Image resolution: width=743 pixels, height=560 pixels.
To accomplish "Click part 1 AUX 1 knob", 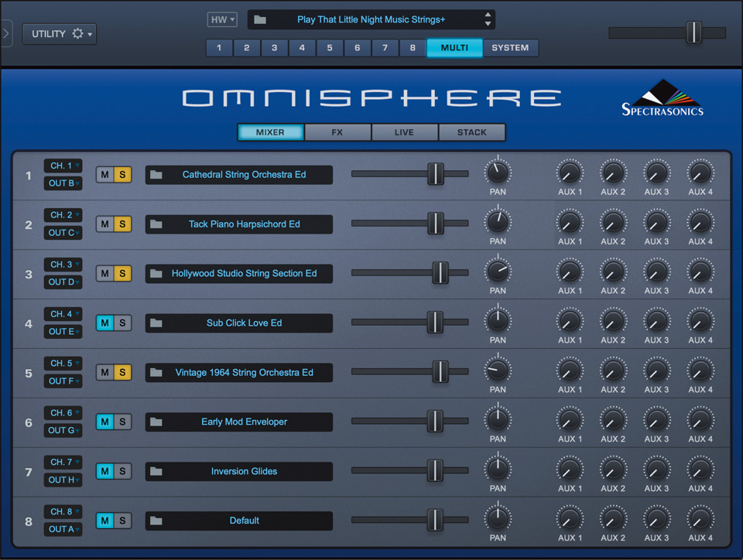I will pyautogui.click(x=570, y=172).
